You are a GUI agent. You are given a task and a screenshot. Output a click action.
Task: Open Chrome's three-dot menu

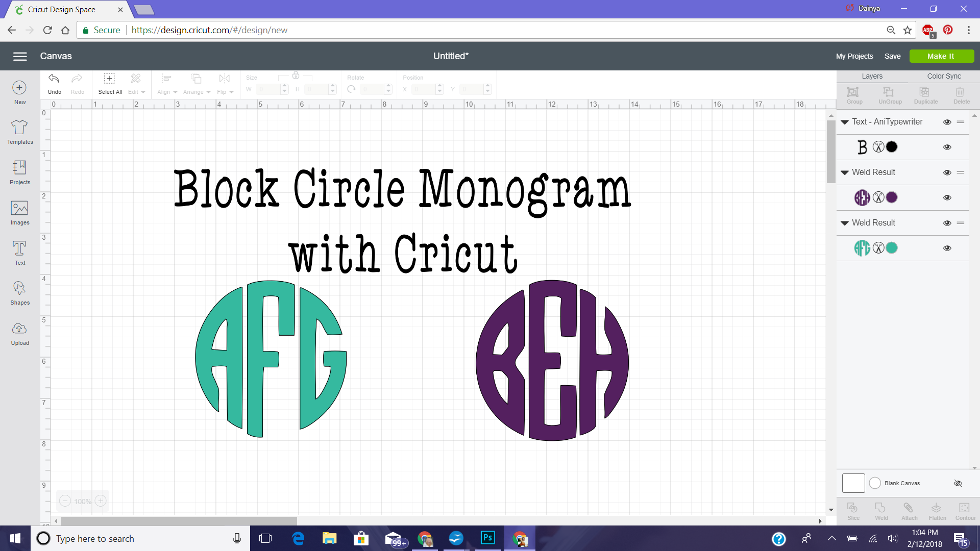(x=968, y=30)
